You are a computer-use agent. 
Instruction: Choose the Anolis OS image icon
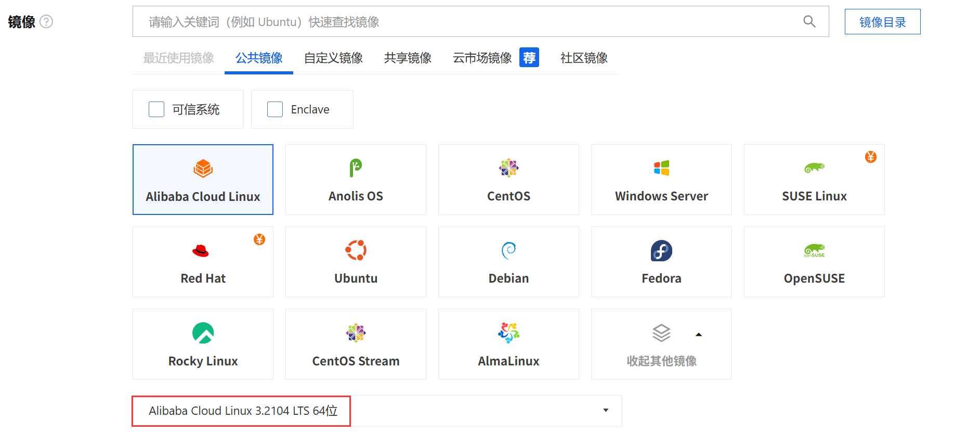(x=356, y=168)
